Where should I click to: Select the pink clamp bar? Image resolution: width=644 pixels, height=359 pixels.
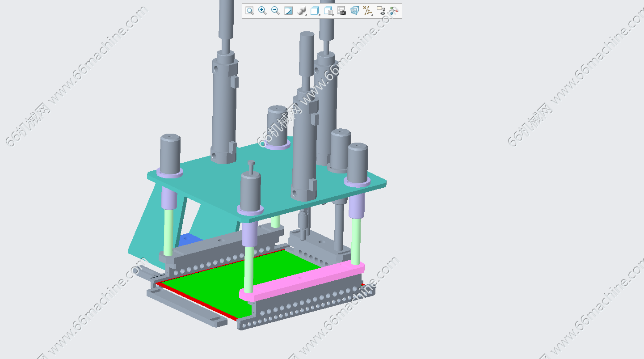pos(304,280)
